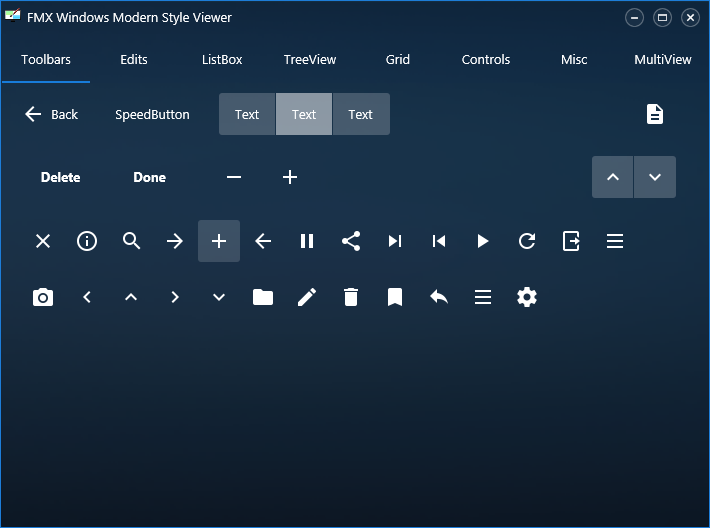Click the up chevron in segmented stepper
This screenshot has height=528, width=710.
613,177
